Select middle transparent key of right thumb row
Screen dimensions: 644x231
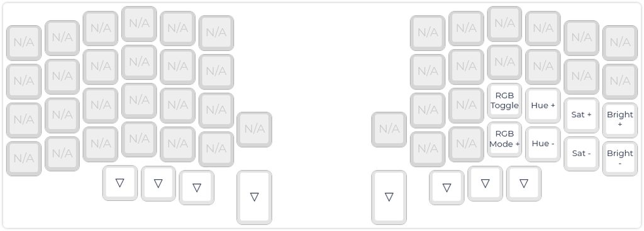[x=485, y=183]
